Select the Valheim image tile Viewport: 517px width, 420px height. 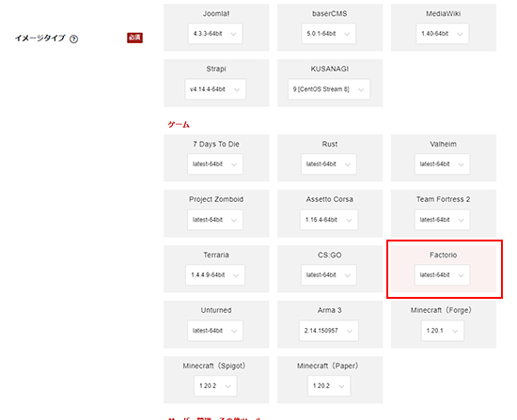(444, 158)
